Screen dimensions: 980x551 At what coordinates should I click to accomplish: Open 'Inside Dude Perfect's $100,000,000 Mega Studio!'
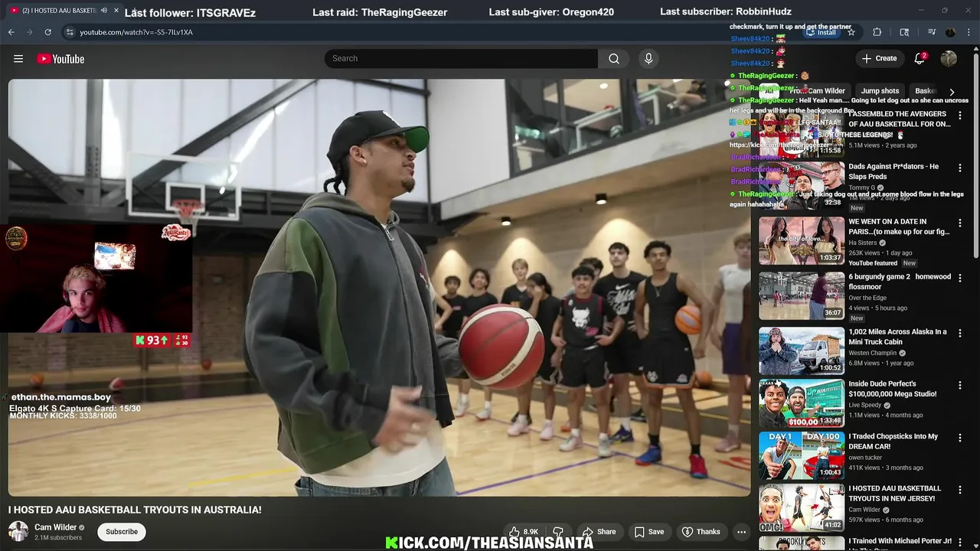(892, 389)
